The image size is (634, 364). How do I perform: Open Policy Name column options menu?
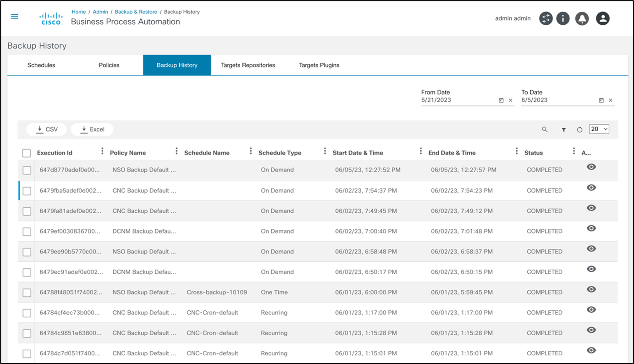tap(176, 151)
